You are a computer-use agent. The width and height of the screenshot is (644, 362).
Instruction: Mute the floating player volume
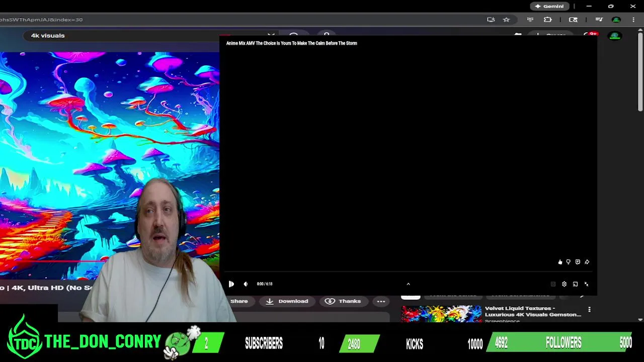click(246, 284)
